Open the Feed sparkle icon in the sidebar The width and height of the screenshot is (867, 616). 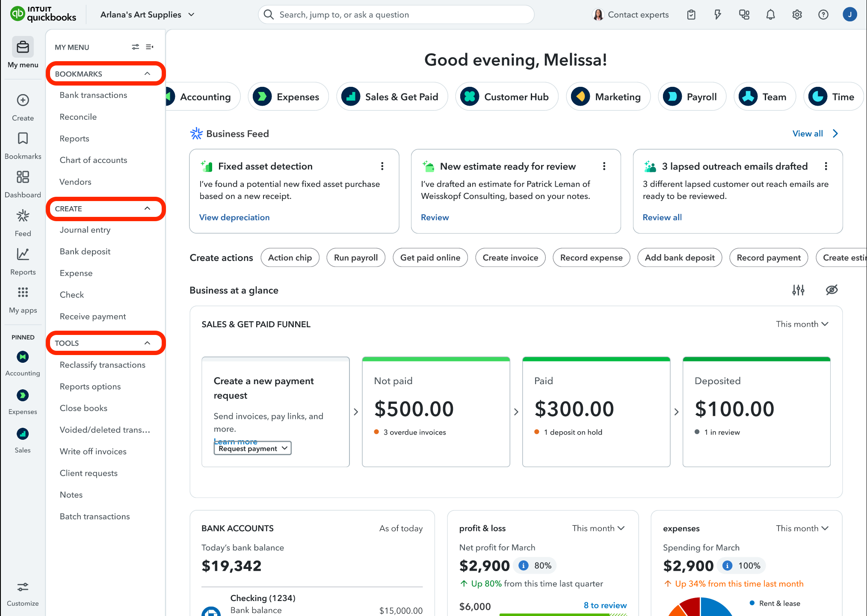click(23, 216)
